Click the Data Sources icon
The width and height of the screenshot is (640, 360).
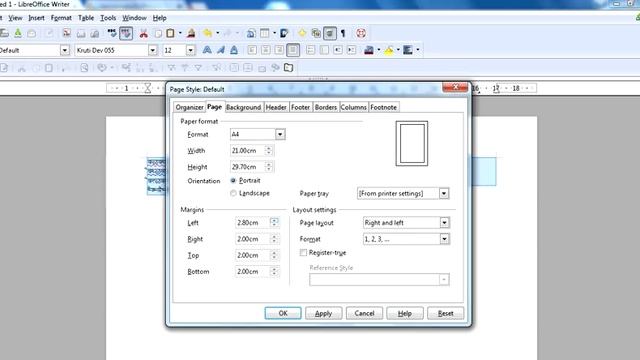(330, 33)
